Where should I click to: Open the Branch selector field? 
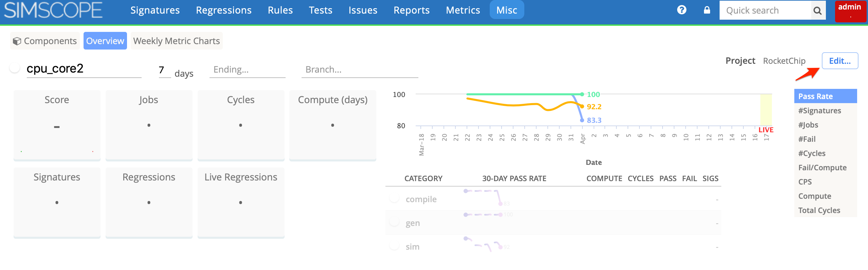tap(360, 70)
